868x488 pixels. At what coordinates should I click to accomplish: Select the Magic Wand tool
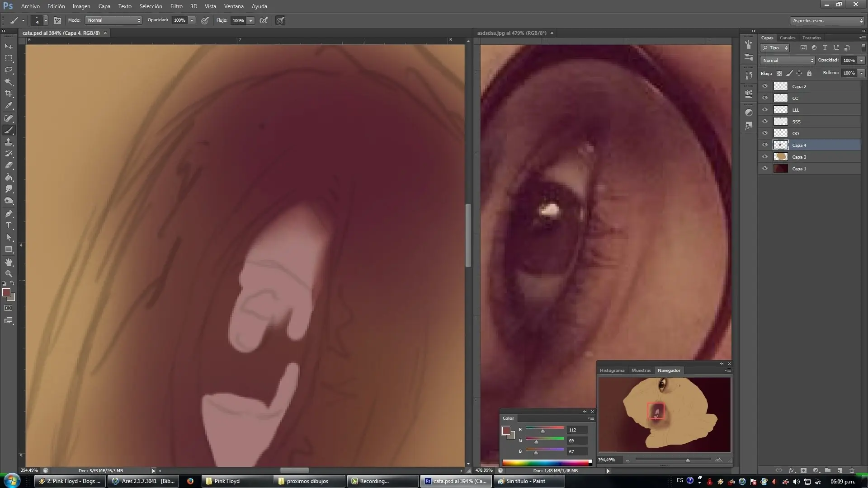coord(9,82)
